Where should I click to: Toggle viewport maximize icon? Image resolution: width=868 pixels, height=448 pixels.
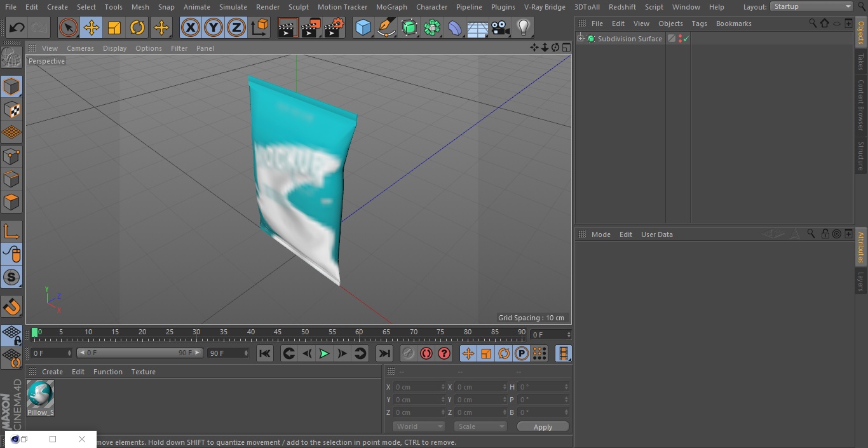[566, 48]
